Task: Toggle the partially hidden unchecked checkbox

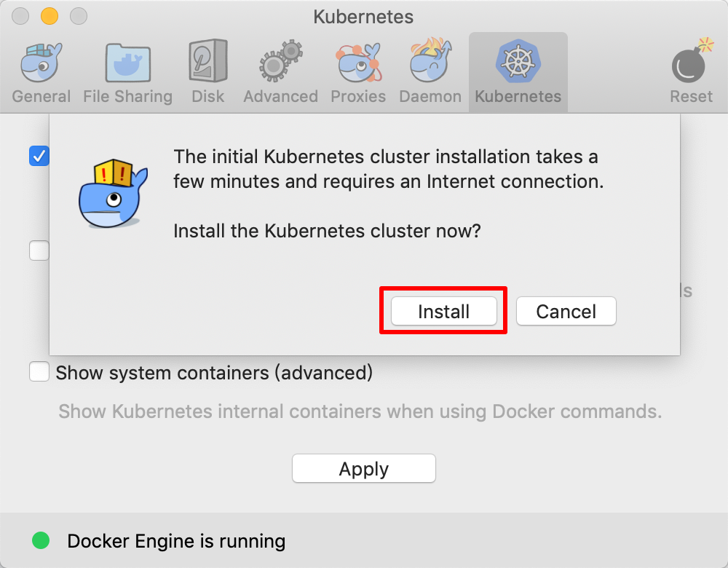Action: (38, 251)
